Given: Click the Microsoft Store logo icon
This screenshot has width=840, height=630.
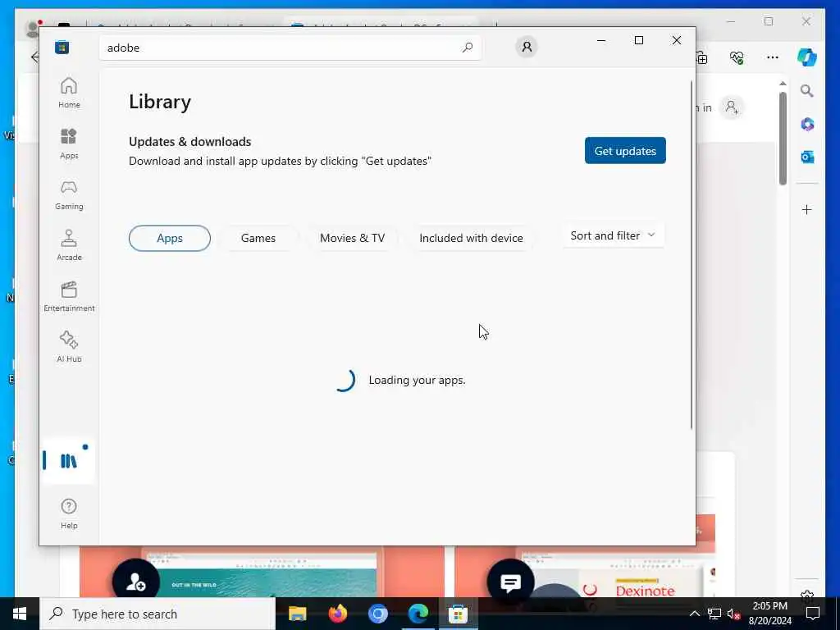Looking at the screenshot, I should 62,47.
